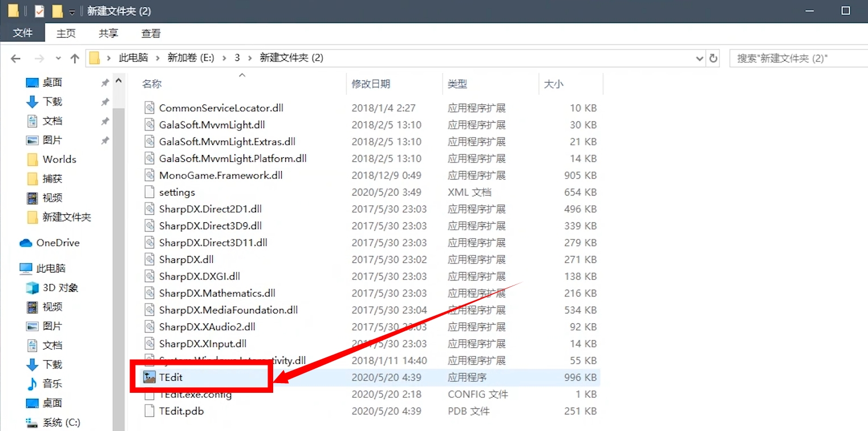
Task: Open the recent locations dropdown arrow
Action: click(x=58, y=58)
